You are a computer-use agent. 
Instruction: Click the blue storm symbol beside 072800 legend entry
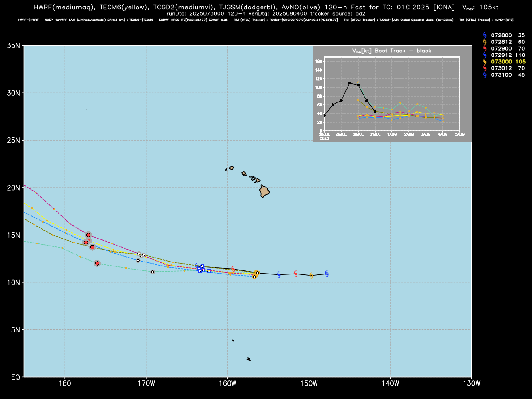coord(485,35)
